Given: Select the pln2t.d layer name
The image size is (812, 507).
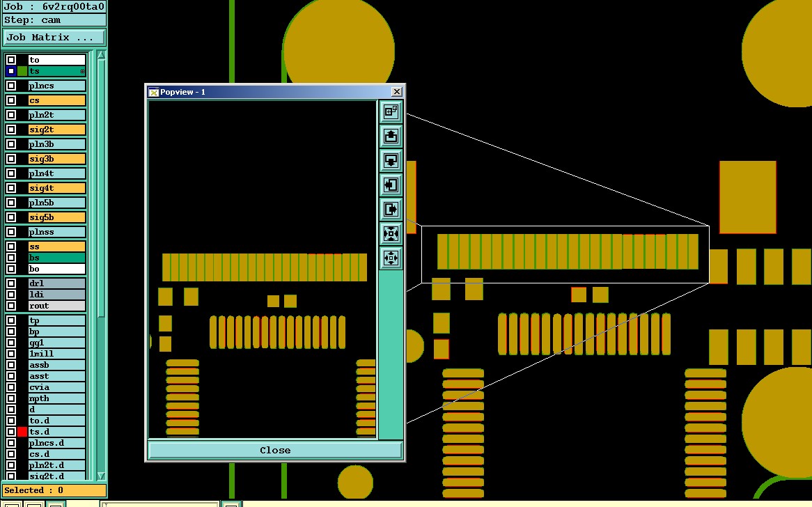Looking at the screenshot, I should coord(56,465).
